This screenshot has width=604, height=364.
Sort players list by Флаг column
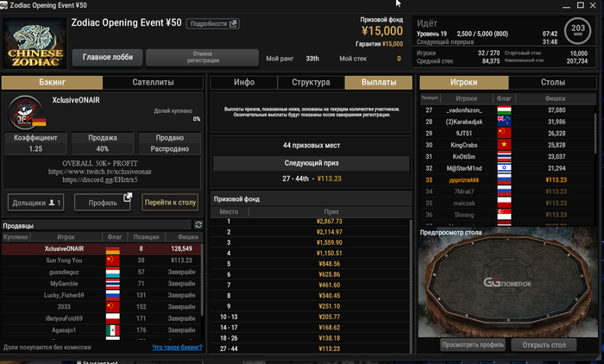(504, 98)
